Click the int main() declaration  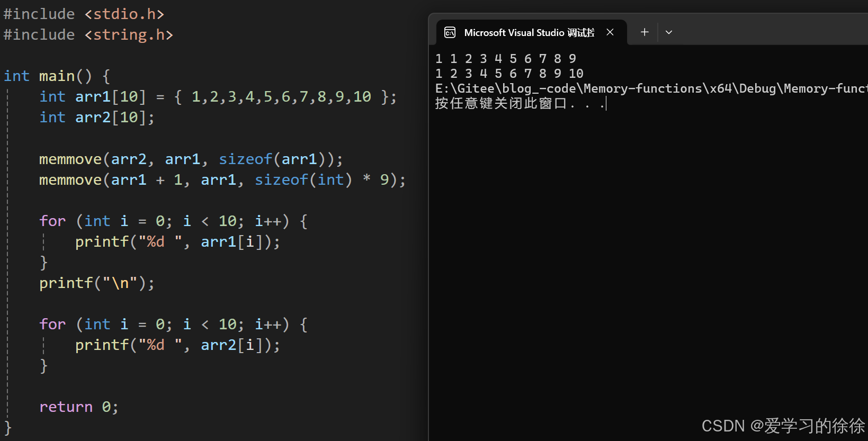pos(57,76)
